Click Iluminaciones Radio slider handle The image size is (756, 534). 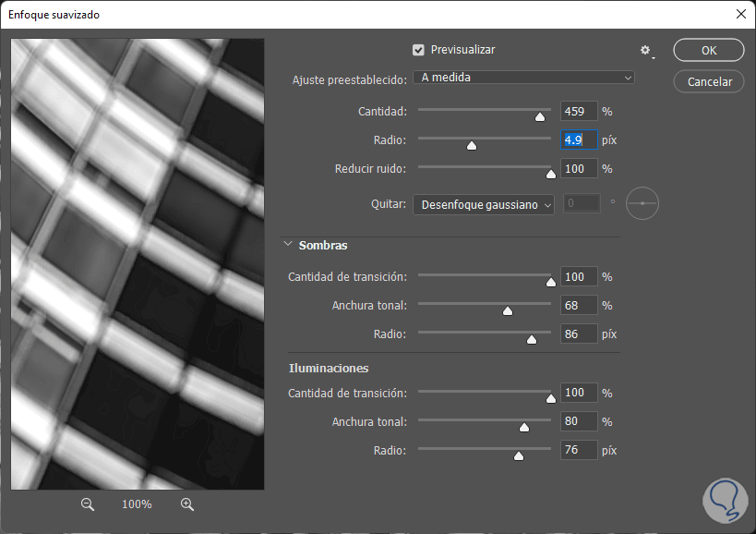pos(519,455)
